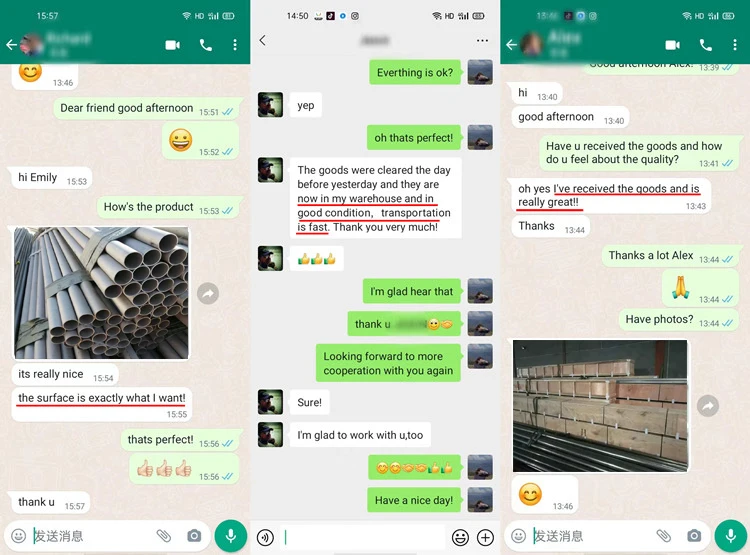Open three-dot menu in left chat header

[235, 45]
